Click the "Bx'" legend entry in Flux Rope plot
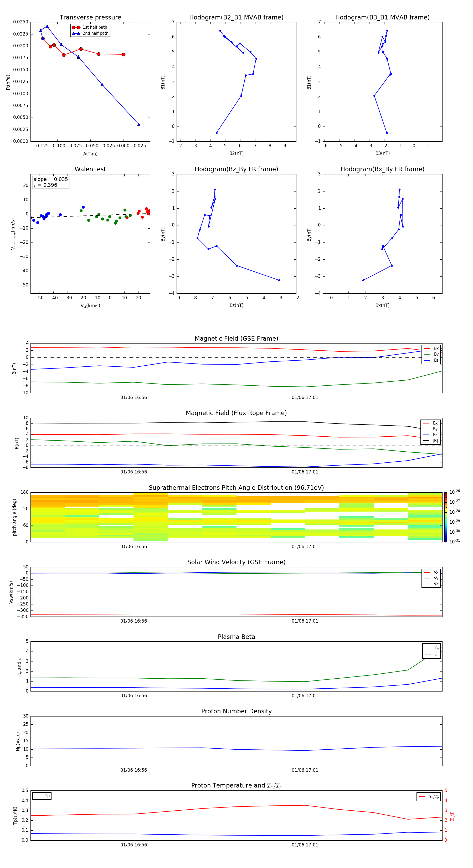This screenshot has width=473, height=868. coord(431,423)
